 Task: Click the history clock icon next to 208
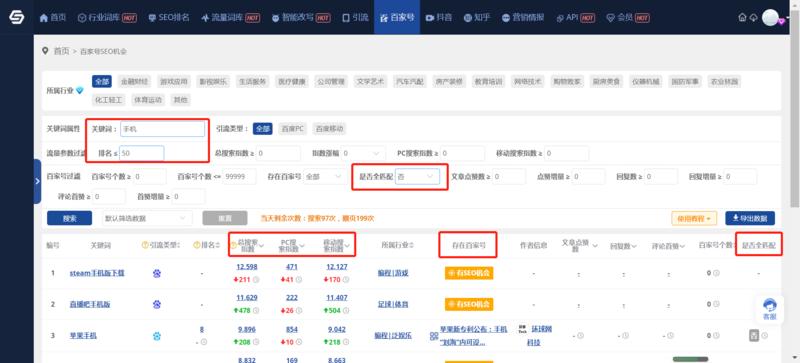click(256, 342)
